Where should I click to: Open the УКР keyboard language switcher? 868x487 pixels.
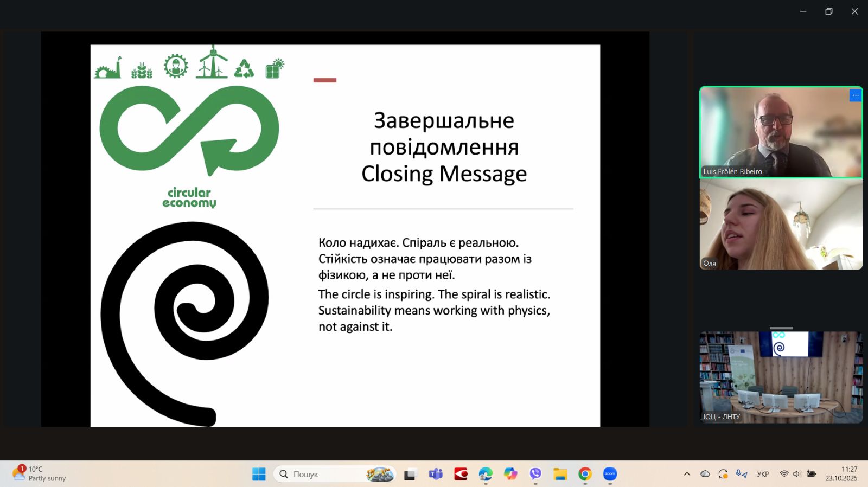point(763,474)
